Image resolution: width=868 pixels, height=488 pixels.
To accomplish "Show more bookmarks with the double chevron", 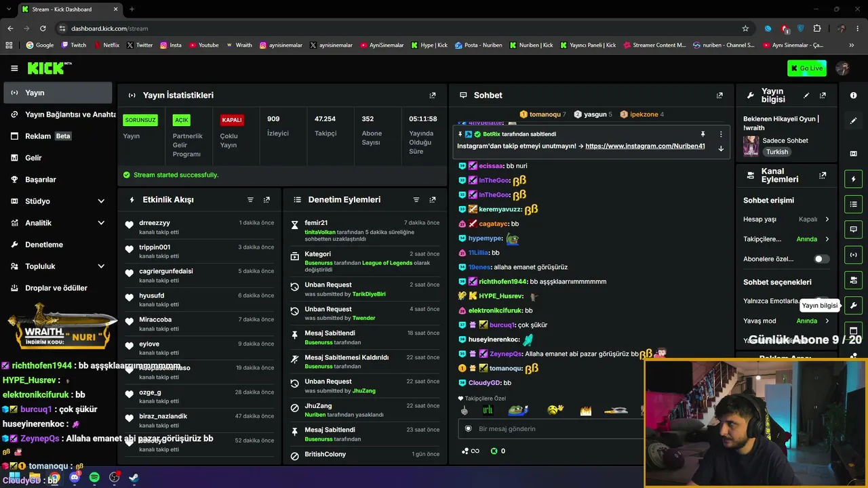I will (x=852, y=45).
